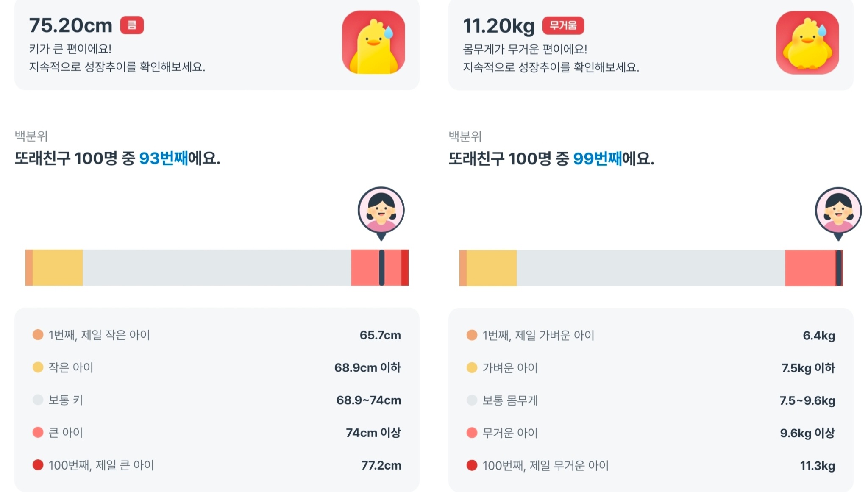This screenshot has width=868, height=492.
Task: Tap the duck icon in the weight card
Action: tap(807, 43)
